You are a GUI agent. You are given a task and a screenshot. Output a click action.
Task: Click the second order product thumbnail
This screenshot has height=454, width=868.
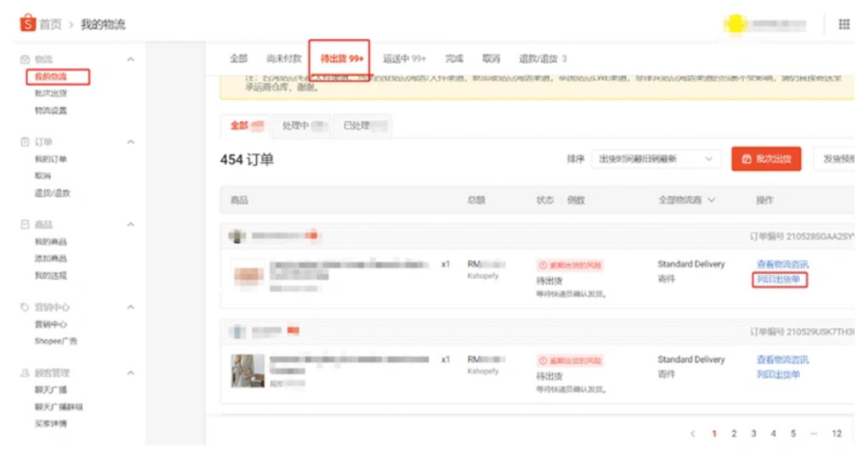coord(247,370)
